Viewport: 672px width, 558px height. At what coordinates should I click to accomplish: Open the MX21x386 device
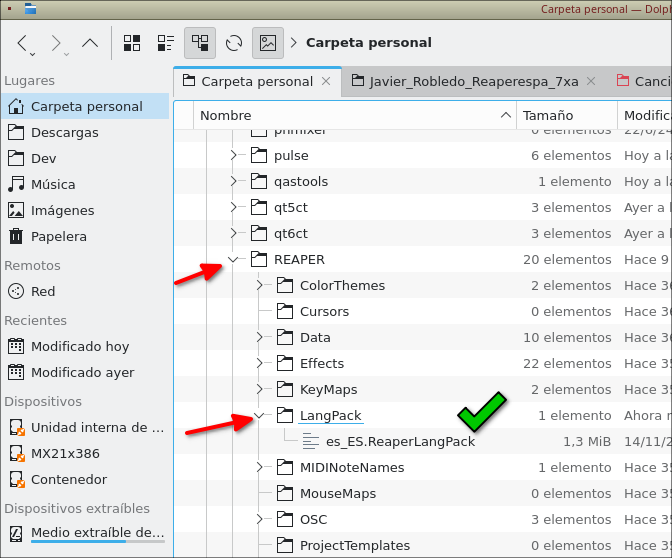click(x=86, y=453)
